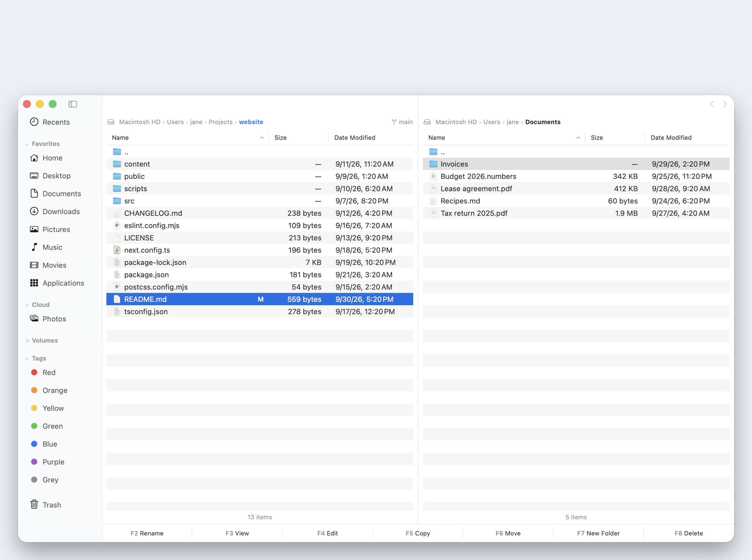Sort right pane by Date Modified
The width and height of the screenshot is (752, 560).
click(687, 138)
